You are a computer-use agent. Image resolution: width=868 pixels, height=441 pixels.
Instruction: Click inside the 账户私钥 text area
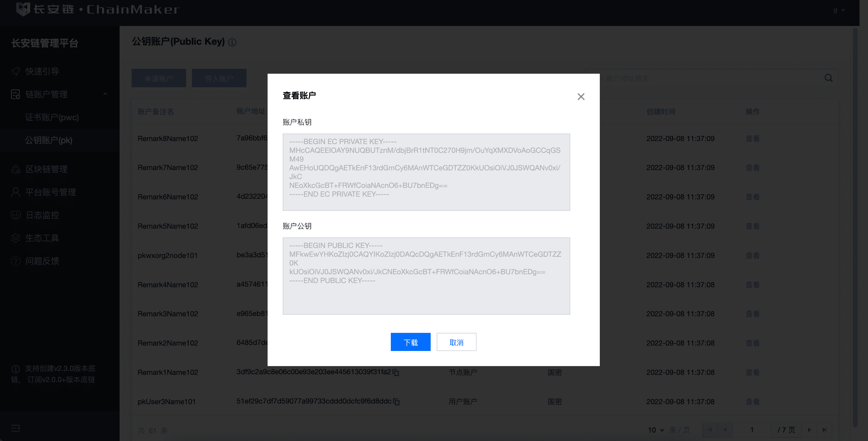pos(426,172)
